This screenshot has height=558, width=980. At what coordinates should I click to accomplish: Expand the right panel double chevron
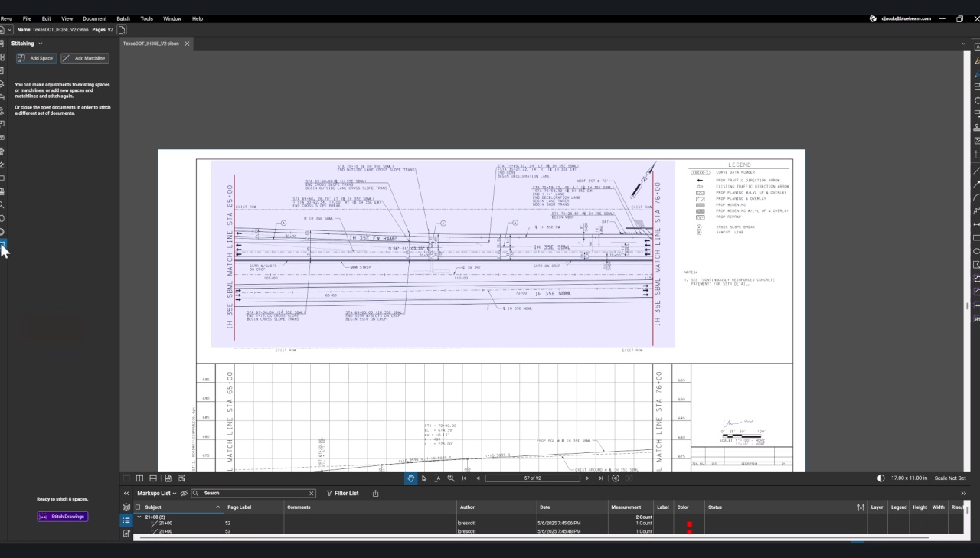(x=964, y=494)
